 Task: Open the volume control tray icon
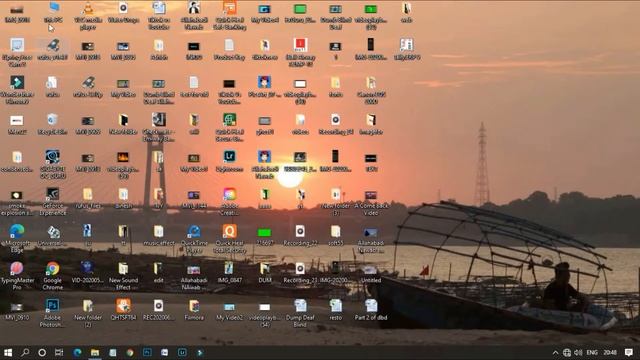coord(578,353)
